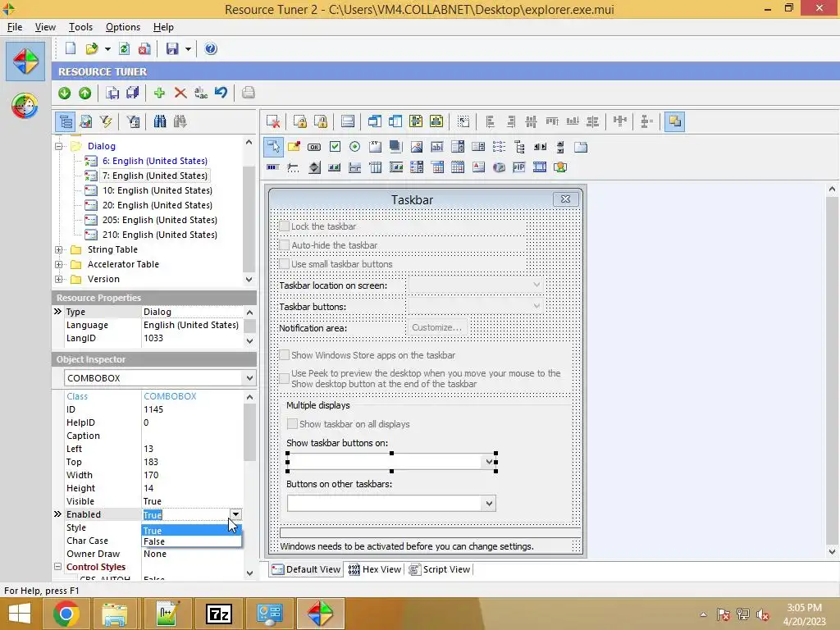Click the binoculars find icon
This screenshot has width=840, height=630.
tap(160, 121)
